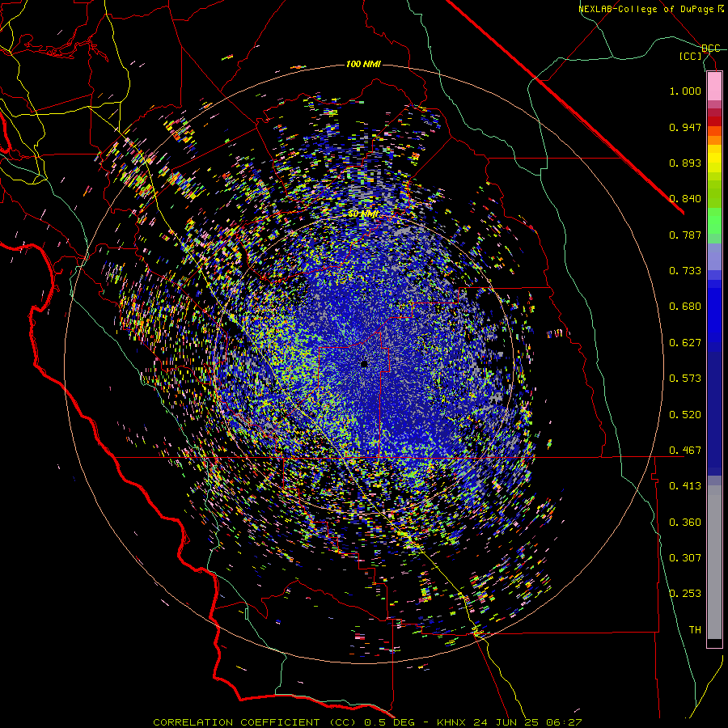Screen dimensions: 728x728
Task: Click the 0.947 scale value
Action: point(685,127)
